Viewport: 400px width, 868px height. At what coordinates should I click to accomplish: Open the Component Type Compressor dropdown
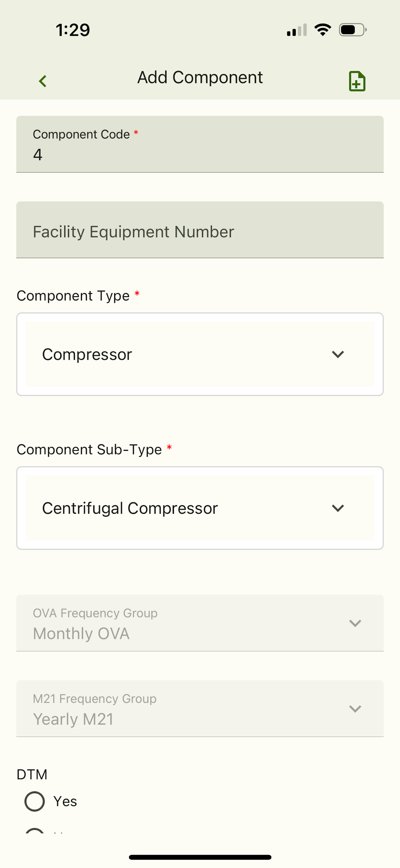coord(200,354)
